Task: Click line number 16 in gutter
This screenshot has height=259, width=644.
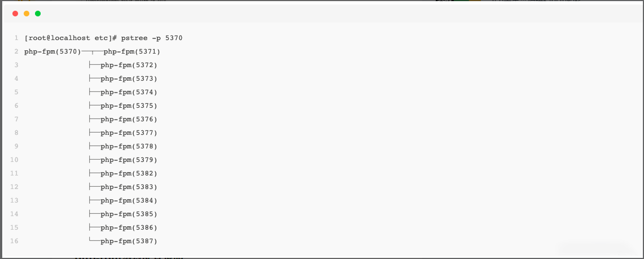Action: click(14, 242)
